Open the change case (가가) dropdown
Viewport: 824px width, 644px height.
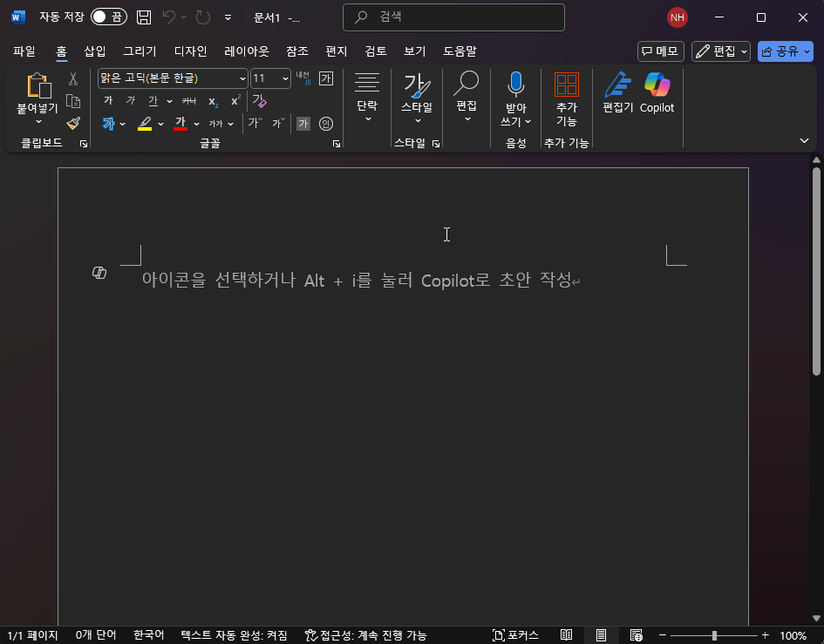(x=221, y=124)
